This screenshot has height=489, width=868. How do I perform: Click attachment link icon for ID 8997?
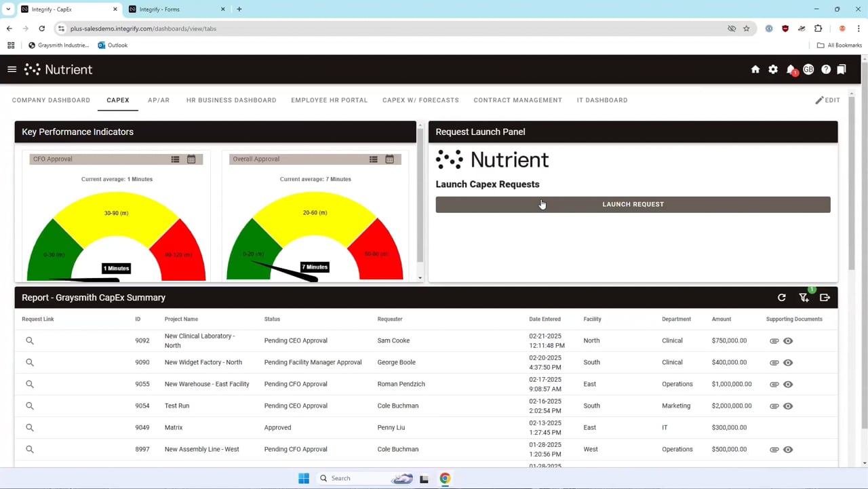[774, 449]
